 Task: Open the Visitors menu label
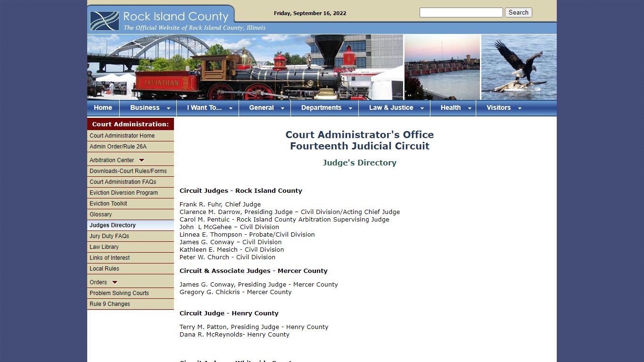click(498, 108)
